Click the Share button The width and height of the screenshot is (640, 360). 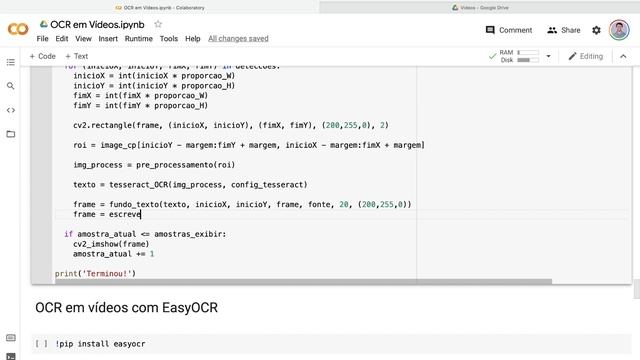pyautogui.click(x=563, y=30)
